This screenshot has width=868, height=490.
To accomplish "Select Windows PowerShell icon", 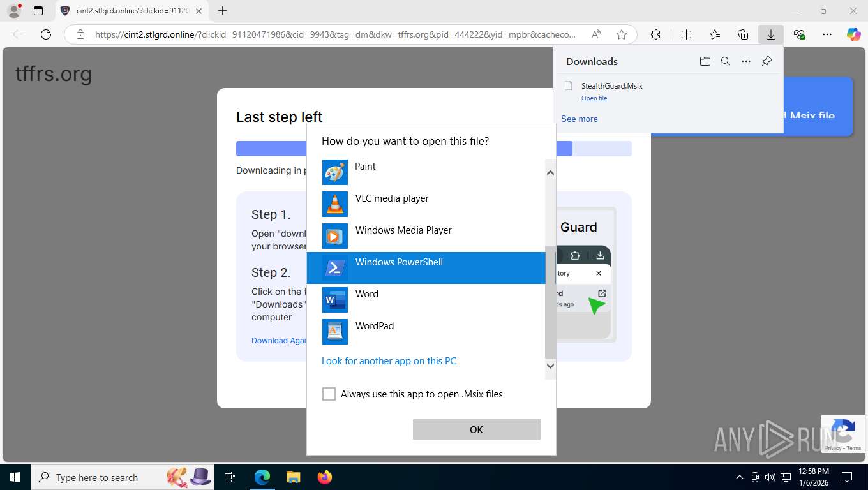I will [x=334, y=268].
